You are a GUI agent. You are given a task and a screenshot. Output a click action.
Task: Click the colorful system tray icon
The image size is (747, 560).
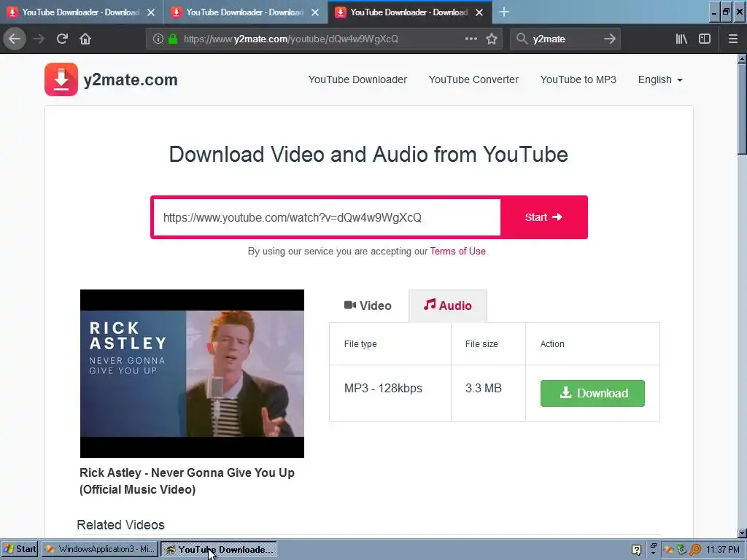click(x=668, y=550)
